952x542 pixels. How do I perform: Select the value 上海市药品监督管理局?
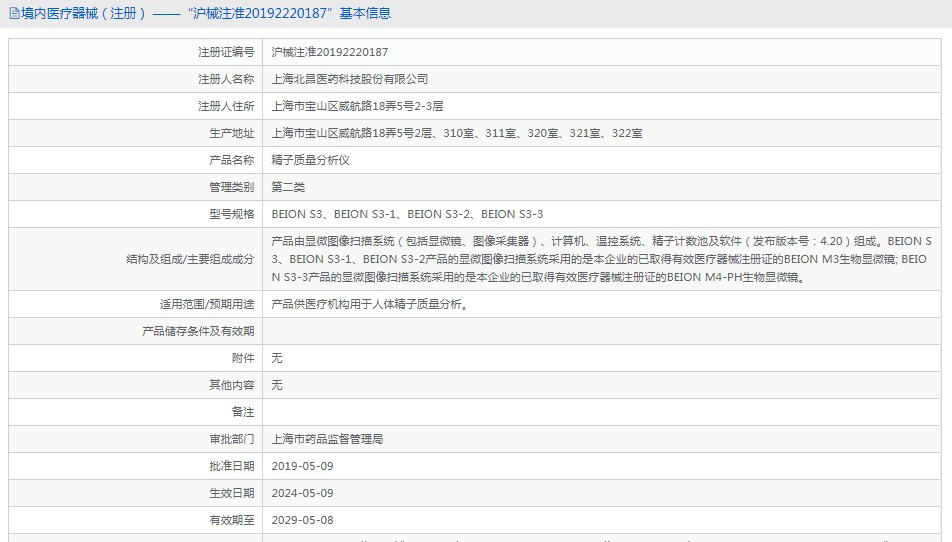pos(327,439)
